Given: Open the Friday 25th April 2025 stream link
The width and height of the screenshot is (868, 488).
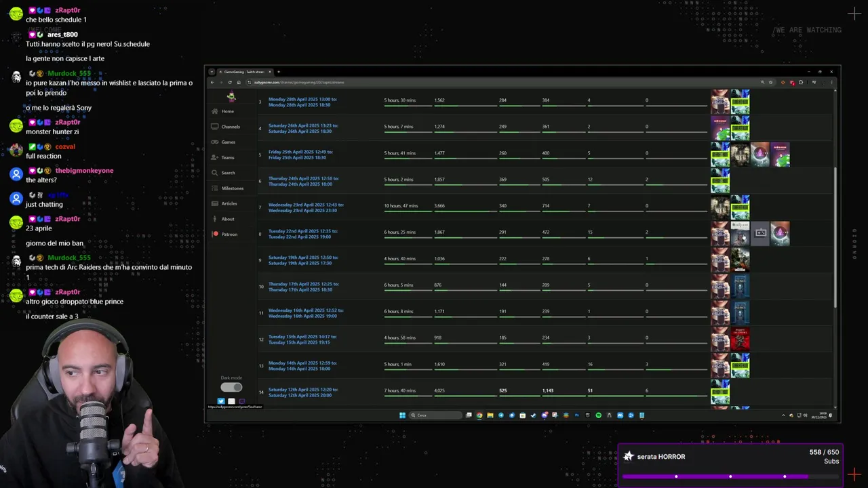Looking at the screenshot, I should (x=300, y=155).
